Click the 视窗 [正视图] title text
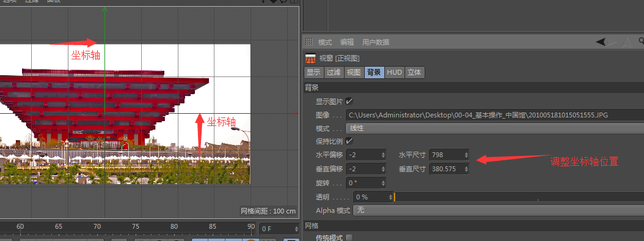 click(339, 58)
